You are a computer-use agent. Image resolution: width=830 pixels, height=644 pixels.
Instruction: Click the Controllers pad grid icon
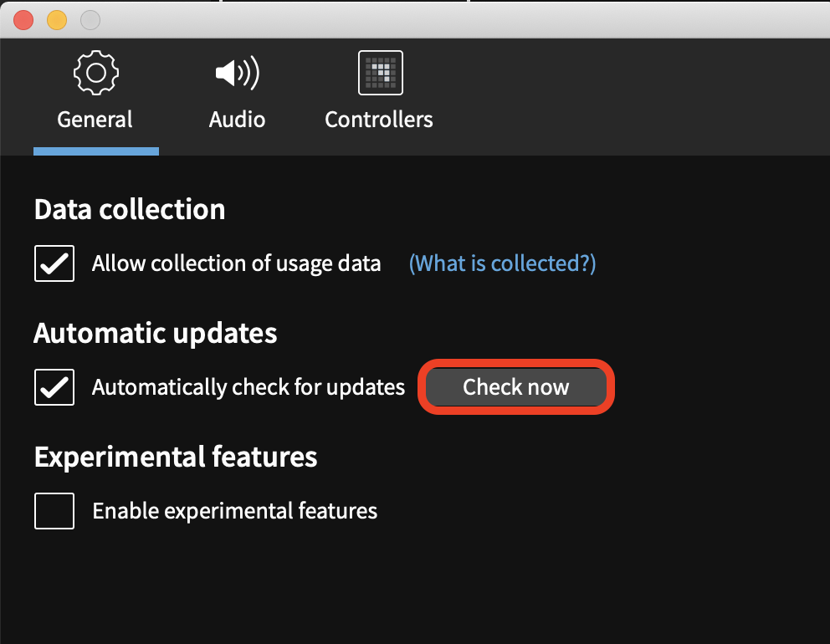click(x=381, y=73)
